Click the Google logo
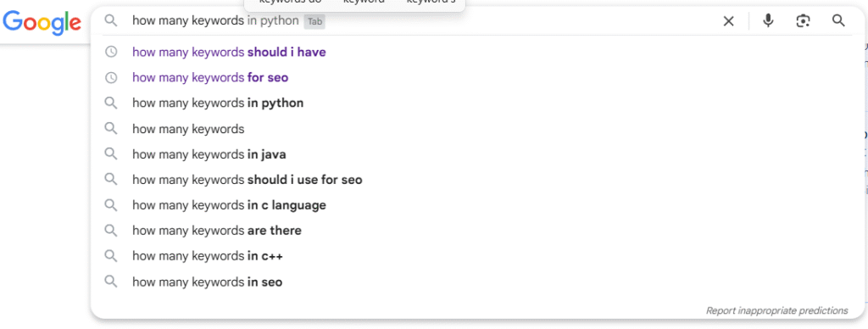 [x=42, y=22]
